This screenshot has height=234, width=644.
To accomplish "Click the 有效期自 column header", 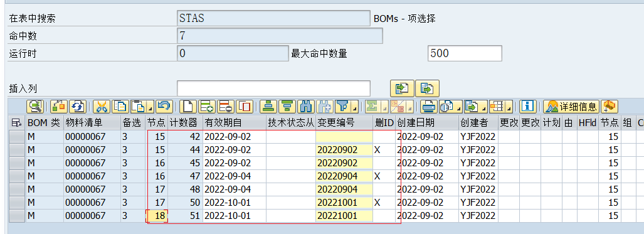I will [235, 122].
